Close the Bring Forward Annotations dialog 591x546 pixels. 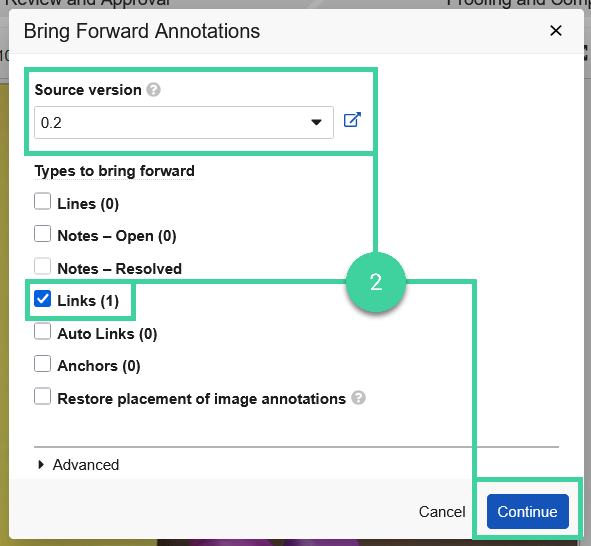pos(556,31)
